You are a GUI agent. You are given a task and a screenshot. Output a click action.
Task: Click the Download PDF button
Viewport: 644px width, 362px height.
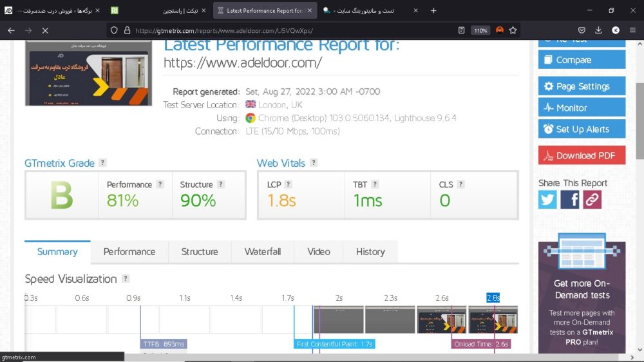(582, 155)
